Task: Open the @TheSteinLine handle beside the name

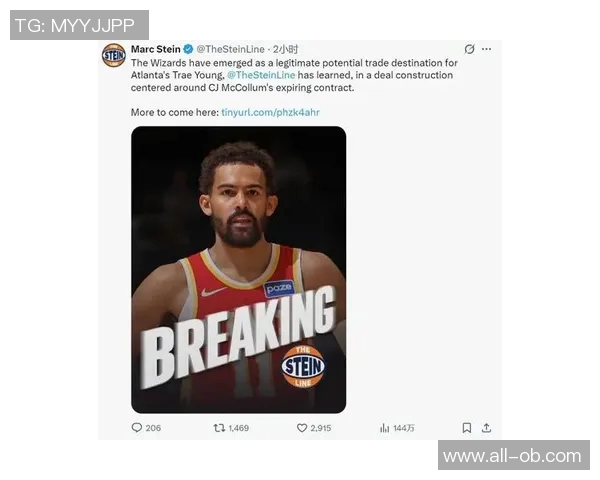Action: 230,49
